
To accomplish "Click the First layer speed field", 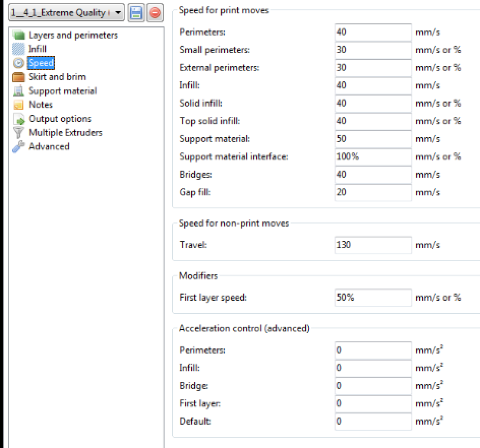I will [373, 298].
